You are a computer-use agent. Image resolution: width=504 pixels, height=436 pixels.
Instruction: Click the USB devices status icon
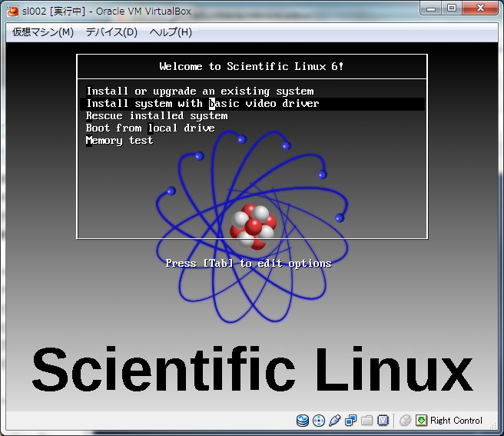tap(335, 420)
